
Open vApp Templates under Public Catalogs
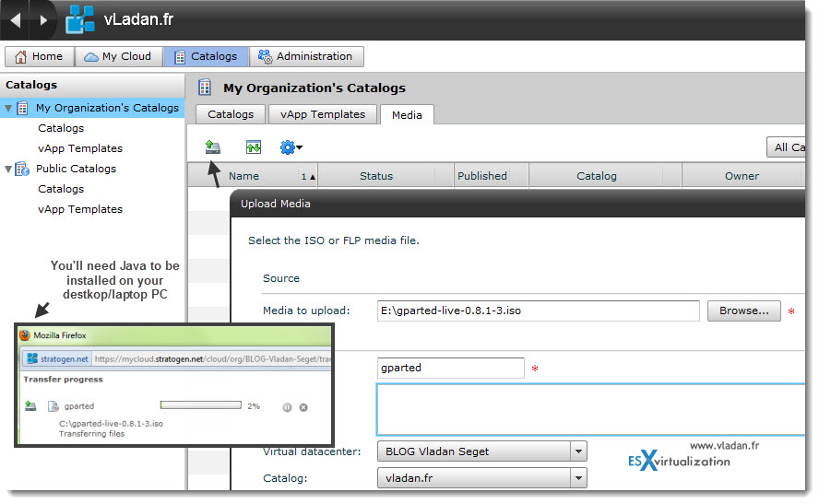80,209
